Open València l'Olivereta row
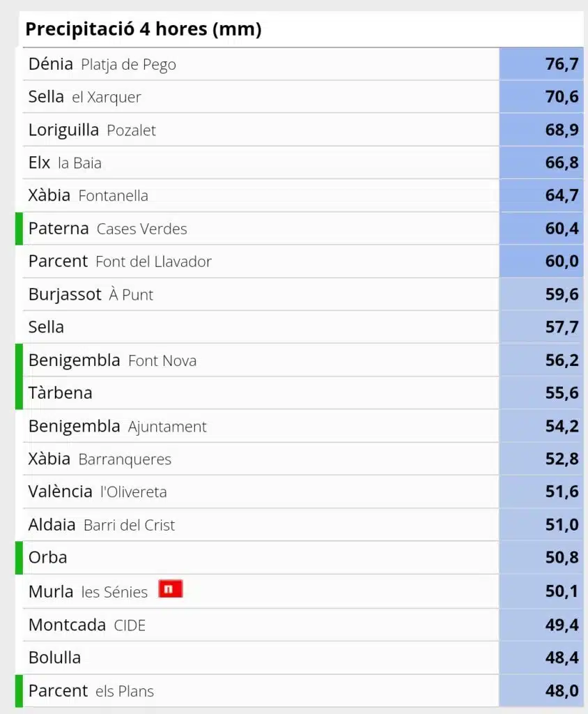This screenshot has width=588, height=714. [303, 492]
